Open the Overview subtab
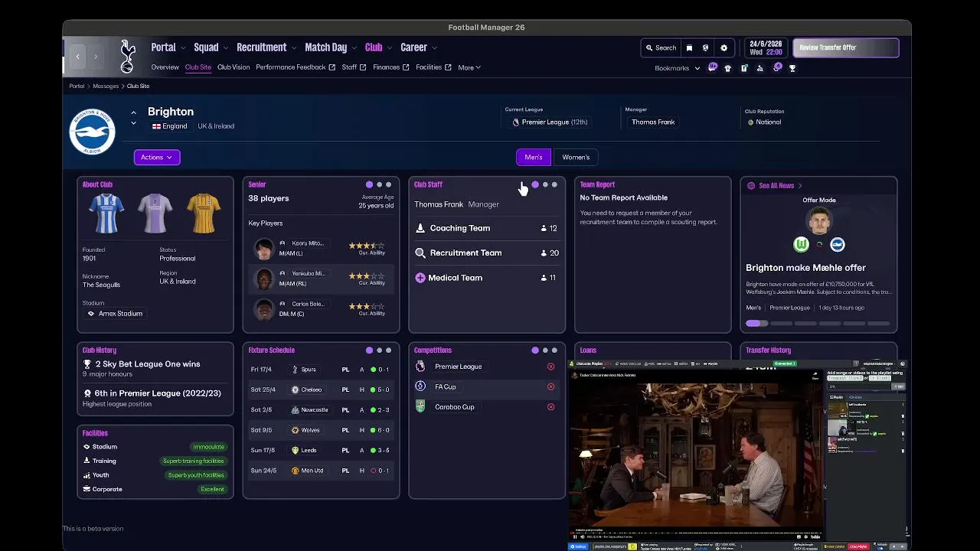980x551 pixels. tap(165, 67)
